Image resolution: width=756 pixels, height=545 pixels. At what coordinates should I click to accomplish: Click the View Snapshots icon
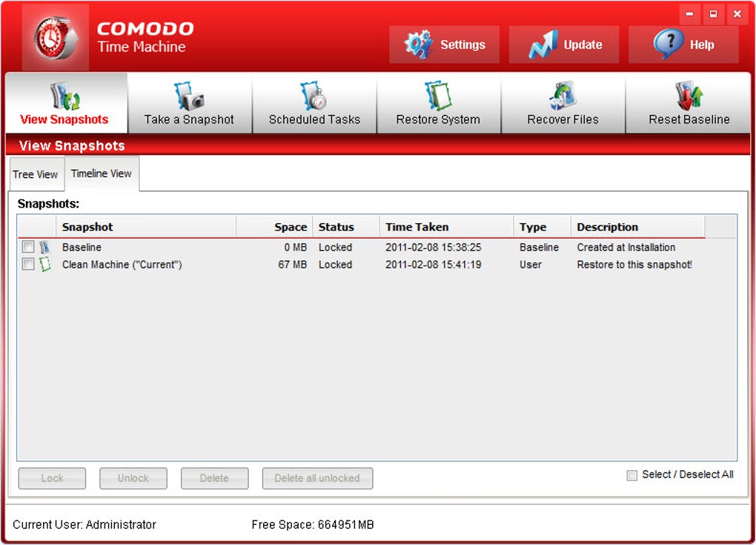click(x=65, y=96)
